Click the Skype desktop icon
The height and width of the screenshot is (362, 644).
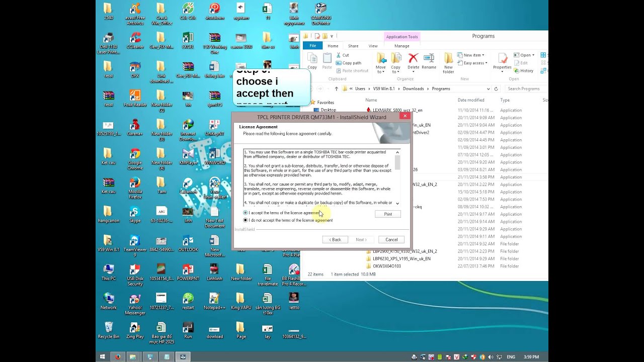click(135, 215)
